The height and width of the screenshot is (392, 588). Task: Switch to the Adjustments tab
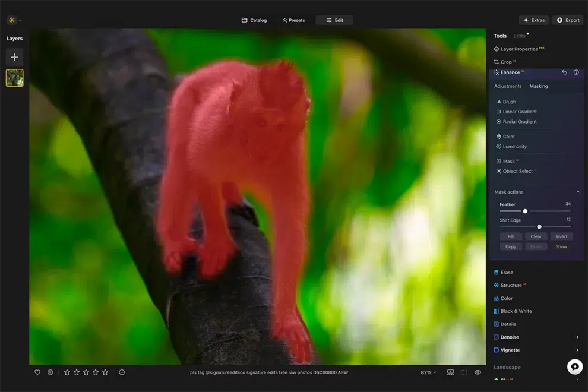508,86
